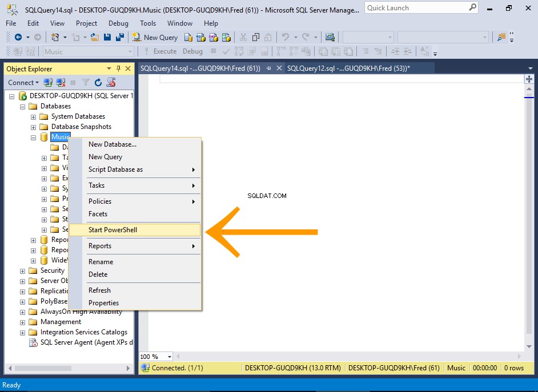Click the Parse checkmark icon
The image size is (538, 392).
click(x=226, y=52)
